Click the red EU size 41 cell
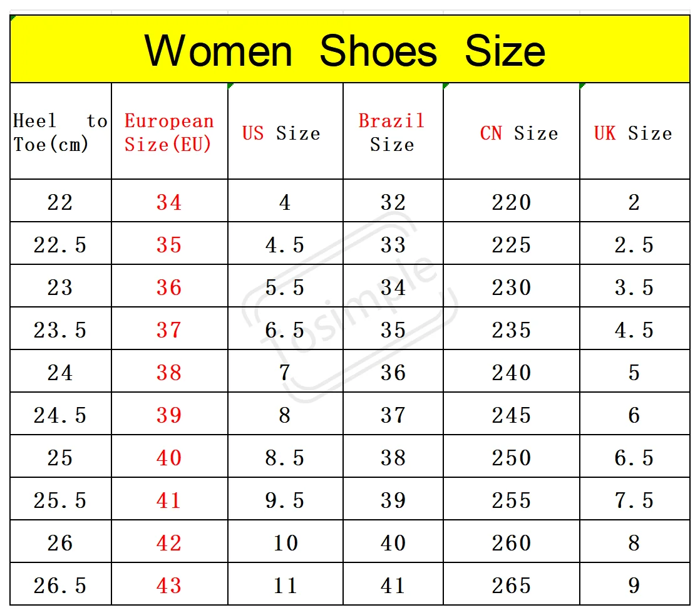 click(x=169, y=500)
